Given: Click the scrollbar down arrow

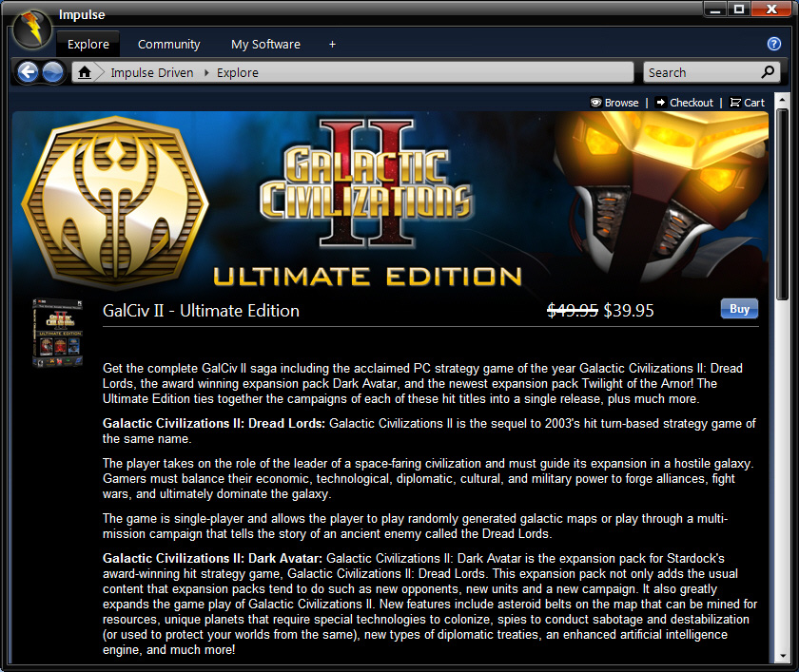Looking at the screenshot, I should pos(782,656).
